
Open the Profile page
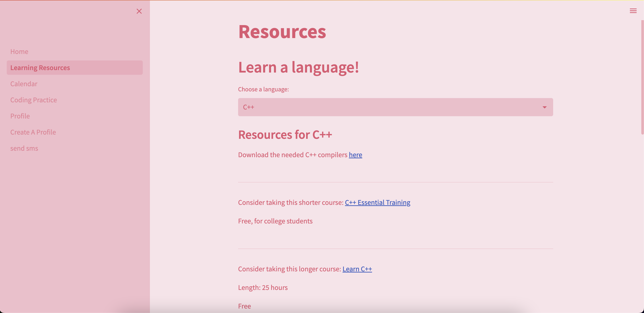20,116
